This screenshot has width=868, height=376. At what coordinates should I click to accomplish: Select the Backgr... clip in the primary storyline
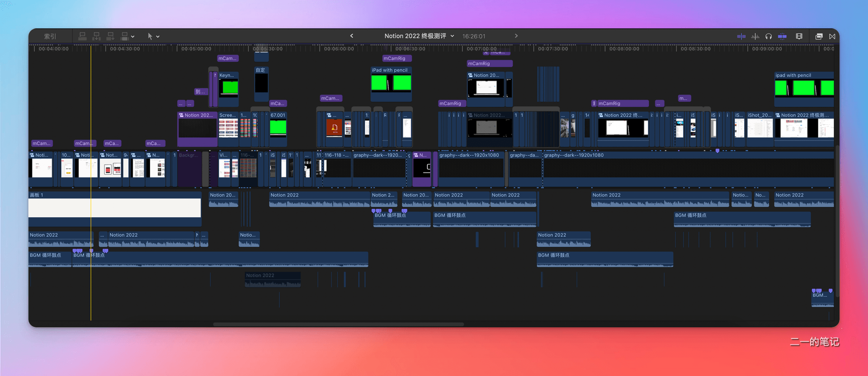(x=189, y=169)
